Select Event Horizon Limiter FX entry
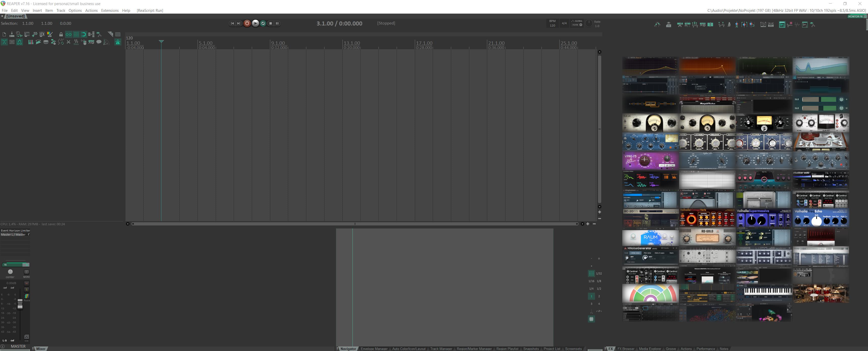Viewport: 868px width, 351px height. [15, 231]
